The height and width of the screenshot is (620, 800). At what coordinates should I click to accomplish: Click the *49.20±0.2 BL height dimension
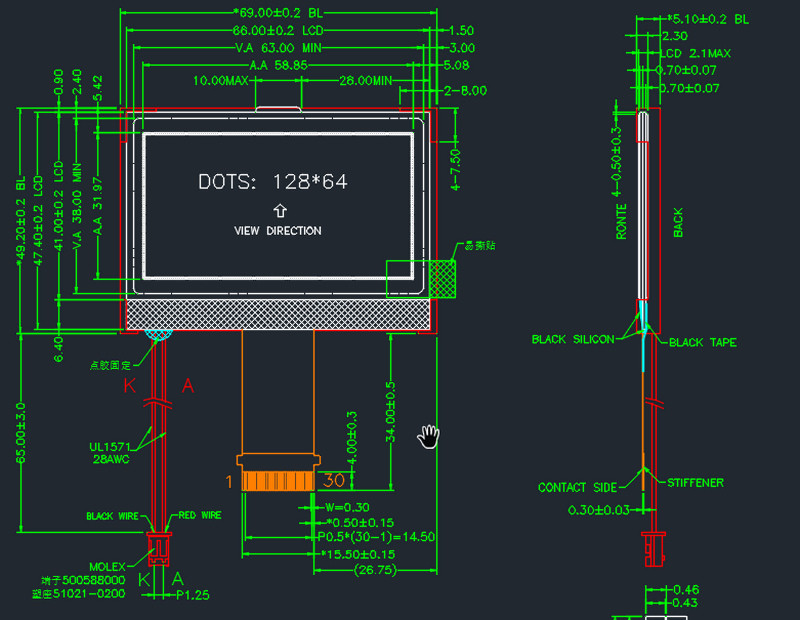(20, 222)
